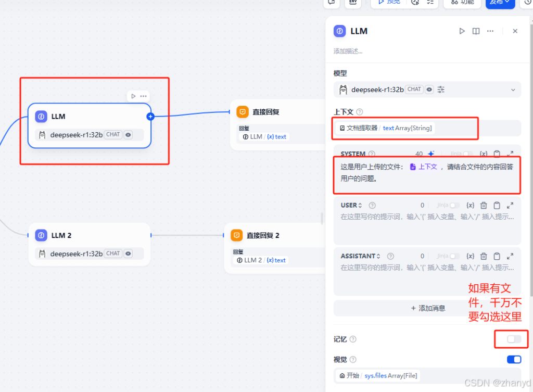Click the 添加消息 add message button
The height and width of the screenshot is (392, 533).
(x=427, y=308)
